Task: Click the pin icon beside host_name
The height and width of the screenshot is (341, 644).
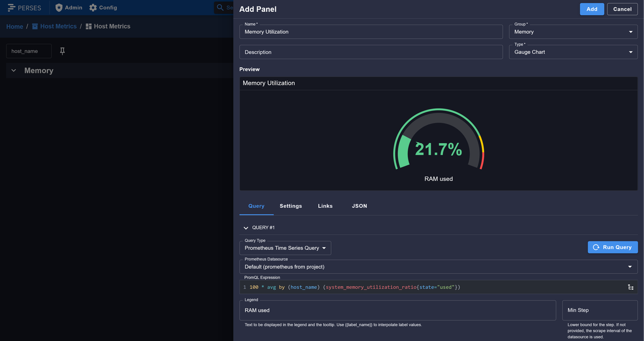Action: [62, 51]
